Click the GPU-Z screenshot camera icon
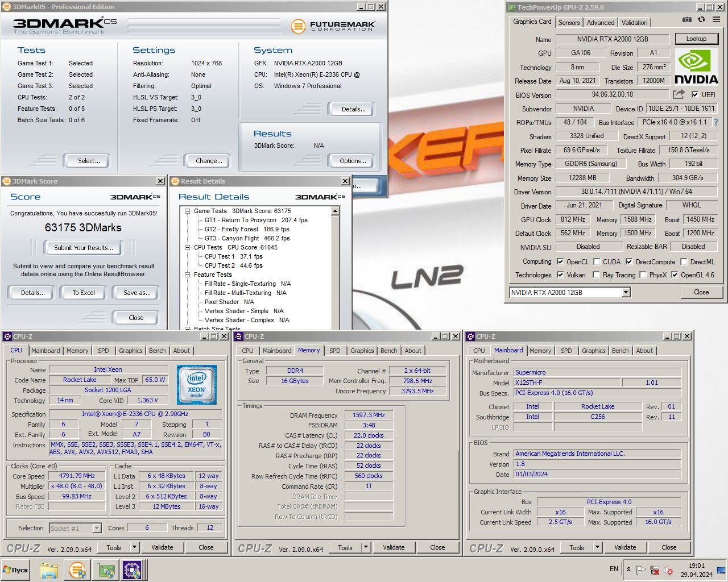728x582 pixels. coord(687,20)
